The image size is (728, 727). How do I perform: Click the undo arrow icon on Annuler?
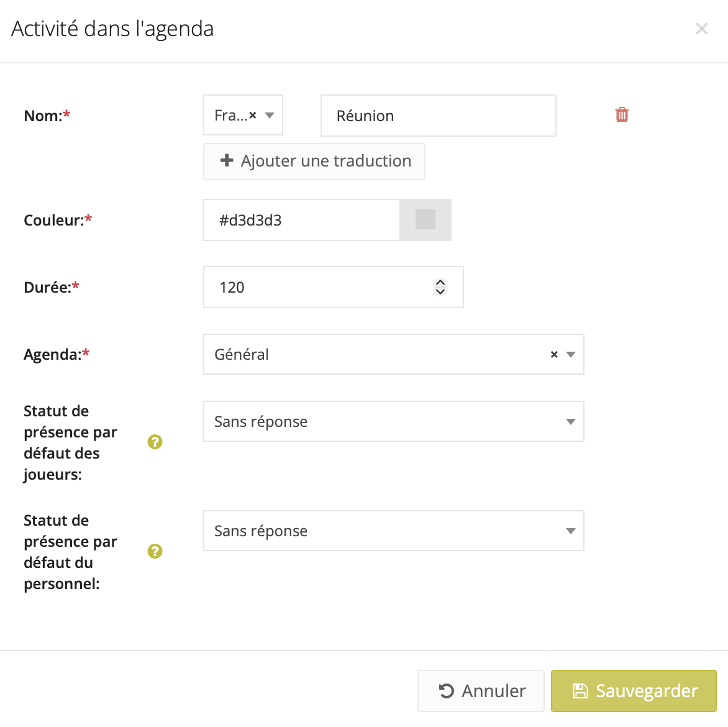tap(446, 691)
